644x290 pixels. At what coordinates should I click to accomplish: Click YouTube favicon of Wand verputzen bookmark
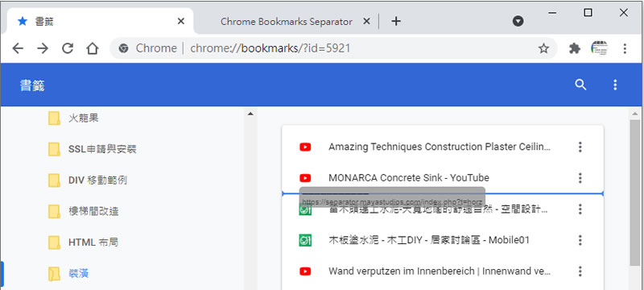(x=305, y=271)
